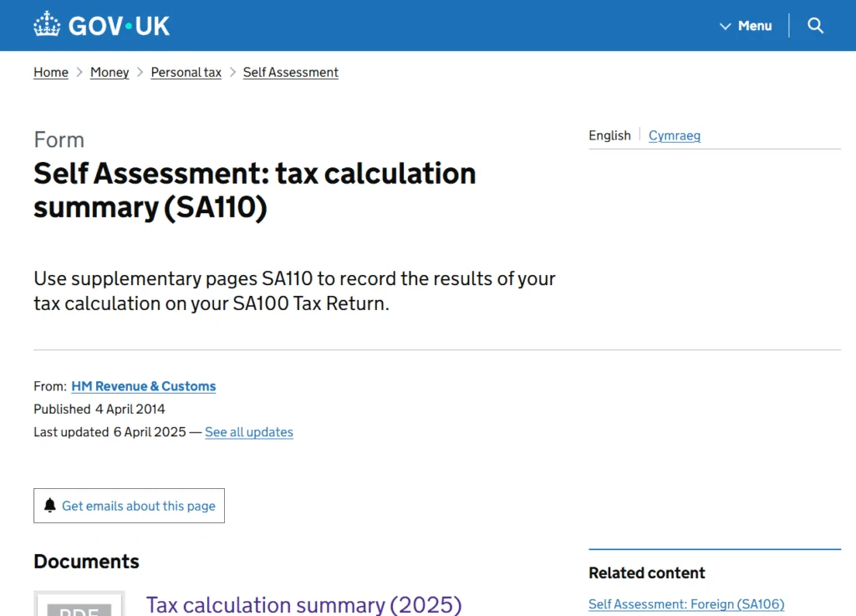
Task: Click the Self Assessment breadcrumb link
Action: 290,73
